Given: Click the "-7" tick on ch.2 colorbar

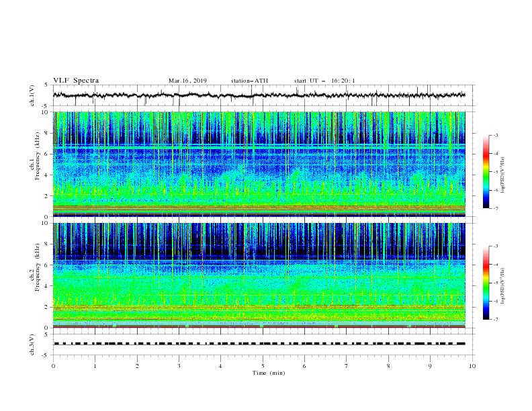Looking at the screenshot, I should point(495,319).
